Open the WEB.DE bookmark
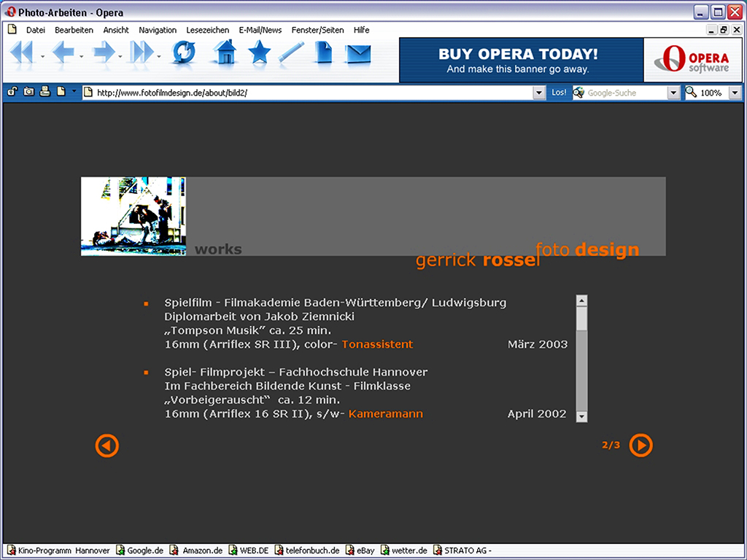Image resolution: width=747 pixels, height=560 pixels. [249, 551]
